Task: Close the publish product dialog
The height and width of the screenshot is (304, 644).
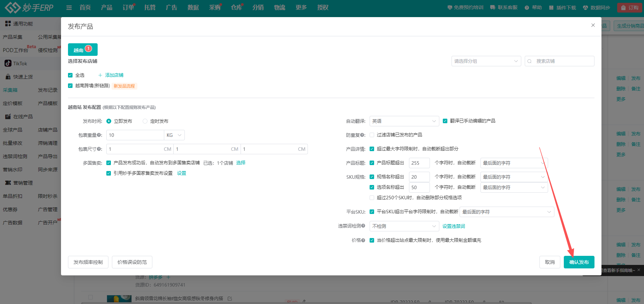Action: click(593, 25)
